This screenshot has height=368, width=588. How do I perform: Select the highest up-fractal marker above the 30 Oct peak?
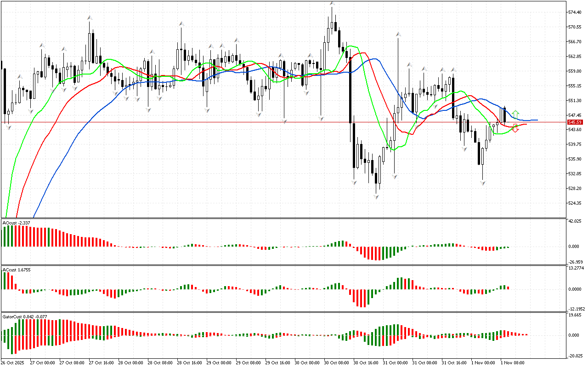pos(332,4)
